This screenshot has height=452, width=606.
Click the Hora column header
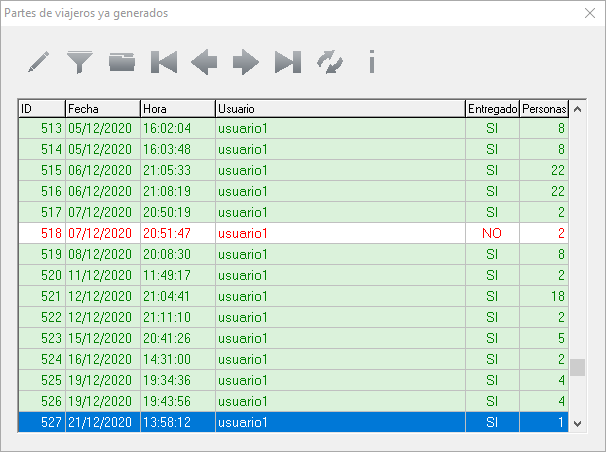point(176,108)
